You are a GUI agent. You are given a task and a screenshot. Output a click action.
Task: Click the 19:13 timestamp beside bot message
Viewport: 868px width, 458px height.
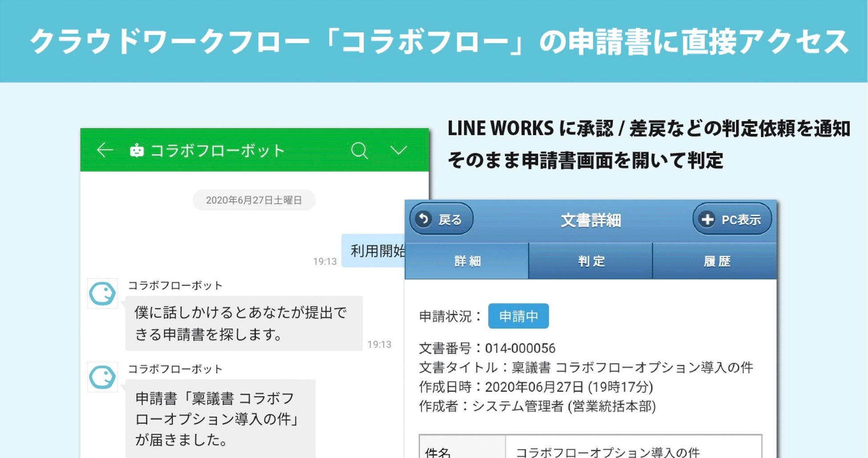(x=379, y=344)
